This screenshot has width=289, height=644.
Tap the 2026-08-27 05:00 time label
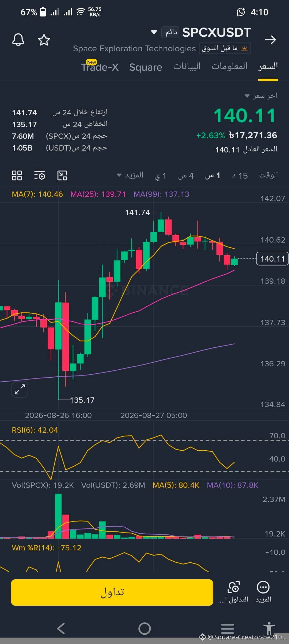(x=154, y=415)
